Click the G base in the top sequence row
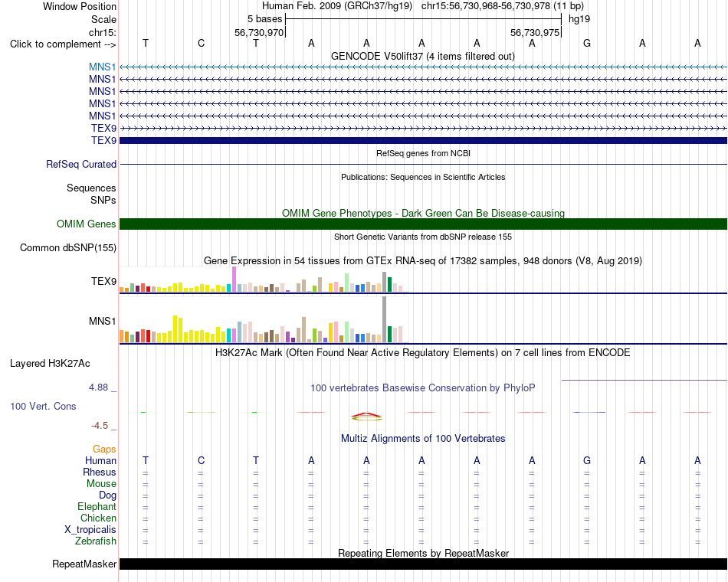The height and width of the screenshot is (582, 728). click(x=587, y=43)
